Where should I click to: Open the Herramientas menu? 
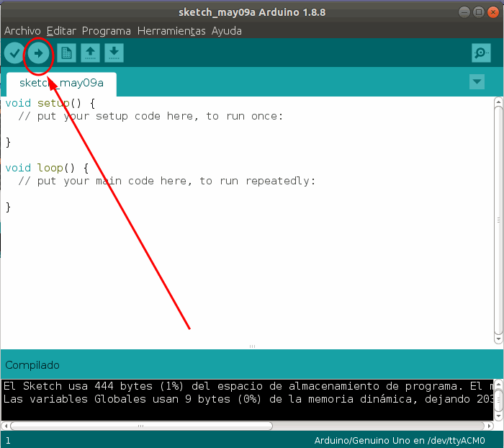[x=171, y=31]
